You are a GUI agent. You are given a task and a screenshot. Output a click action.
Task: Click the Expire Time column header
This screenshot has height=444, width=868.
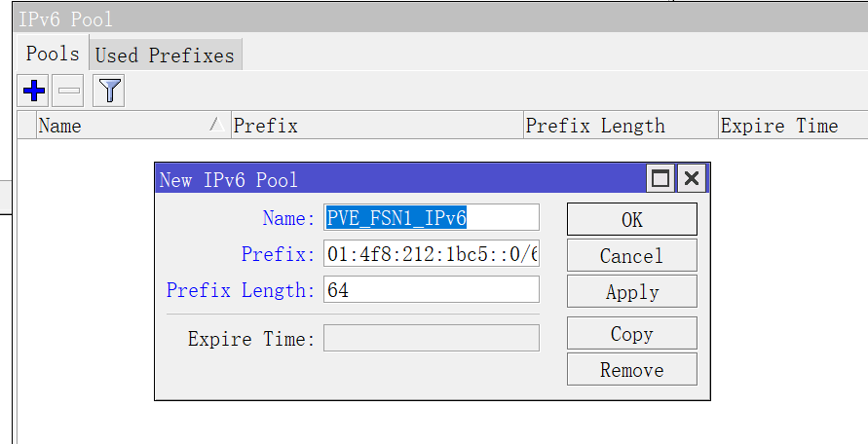pyautogui.click(x=789, y=126)
